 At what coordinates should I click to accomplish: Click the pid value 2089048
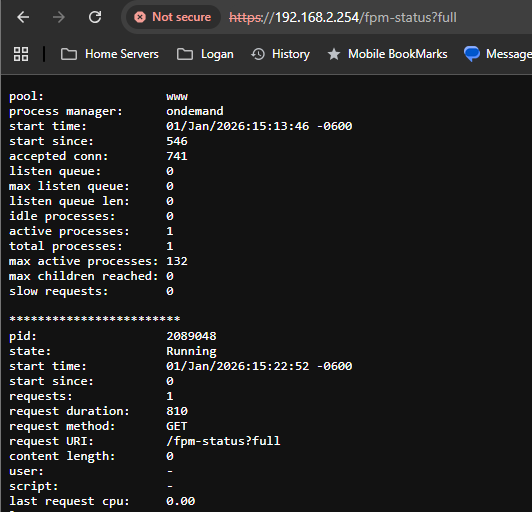[x=191, y=336]
